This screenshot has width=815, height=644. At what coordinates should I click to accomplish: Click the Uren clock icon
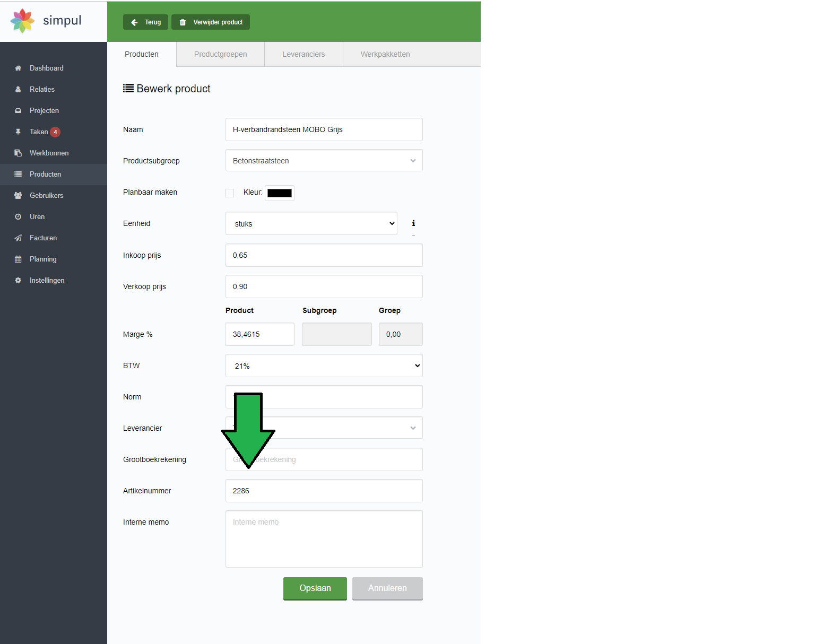coord(18,216)
